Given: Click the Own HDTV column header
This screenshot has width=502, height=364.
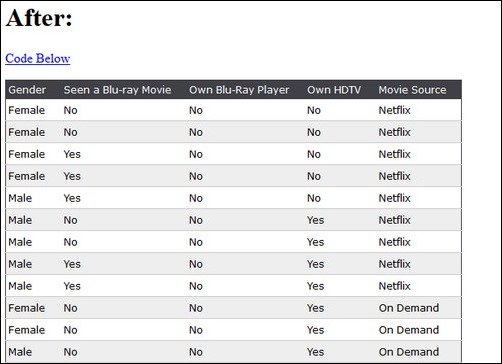Looking at the screenshot, I should 334,90.
